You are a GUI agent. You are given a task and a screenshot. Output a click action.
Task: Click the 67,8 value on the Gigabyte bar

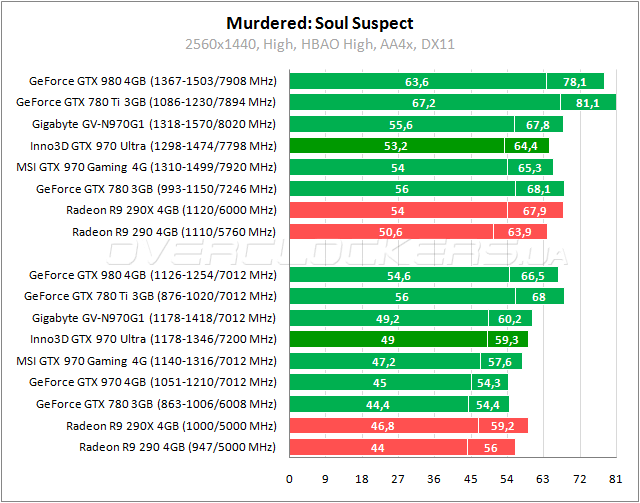click(x=538, y=125)
